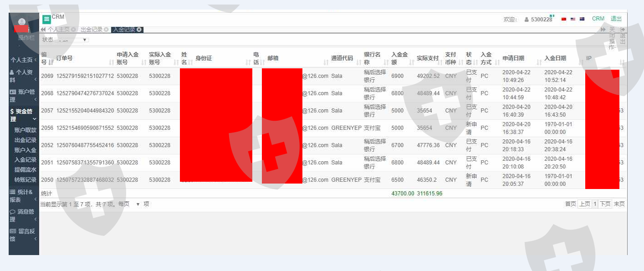Click GREENYEP in row 2056

(346, 128)
